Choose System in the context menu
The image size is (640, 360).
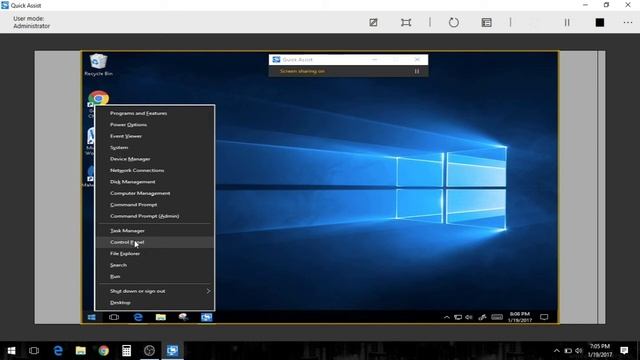click(x=155, y=147)
